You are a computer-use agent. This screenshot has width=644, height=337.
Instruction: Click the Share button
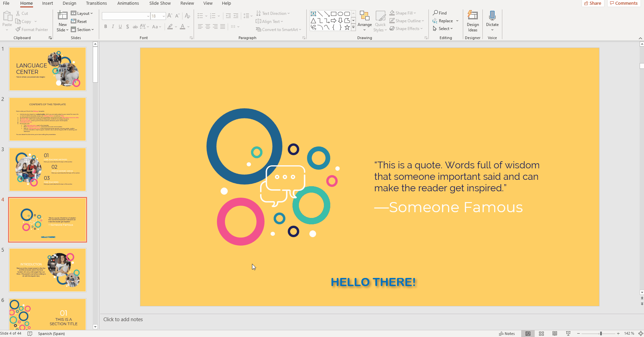(592, 3)
